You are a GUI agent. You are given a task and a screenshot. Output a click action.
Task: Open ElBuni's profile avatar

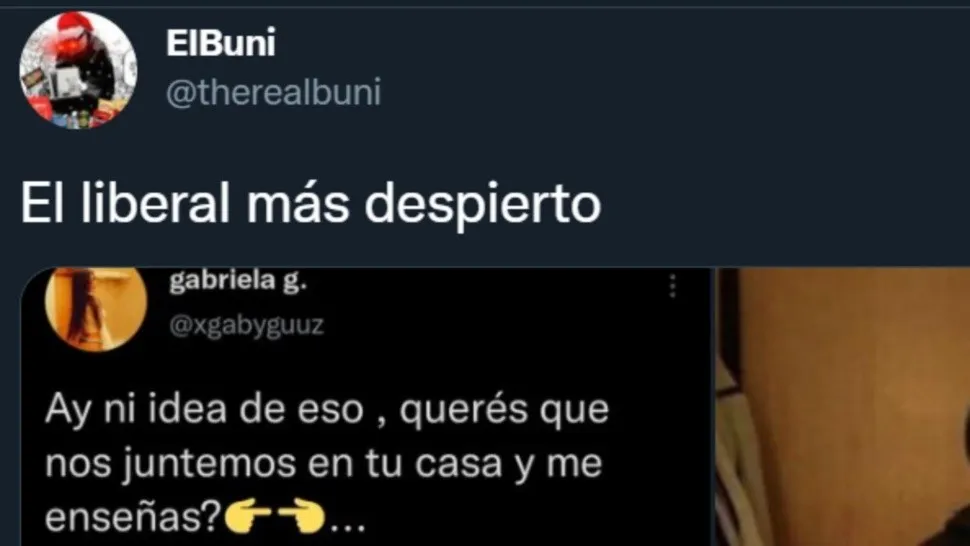[78, 70]
